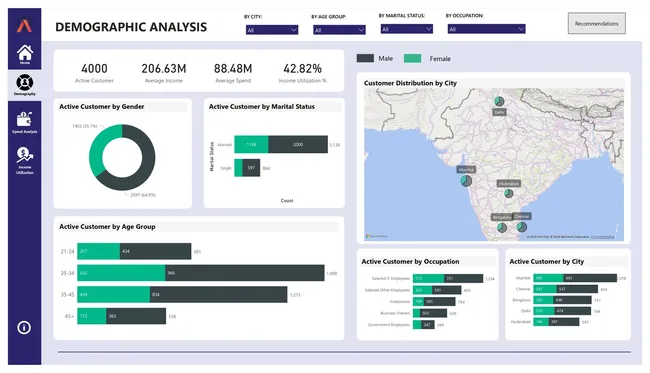Select Hyderabad male bar in city chart

tap(564, 322)
